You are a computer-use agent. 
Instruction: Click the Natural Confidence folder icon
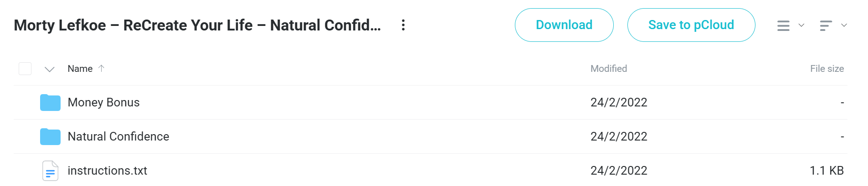(50, 136)
